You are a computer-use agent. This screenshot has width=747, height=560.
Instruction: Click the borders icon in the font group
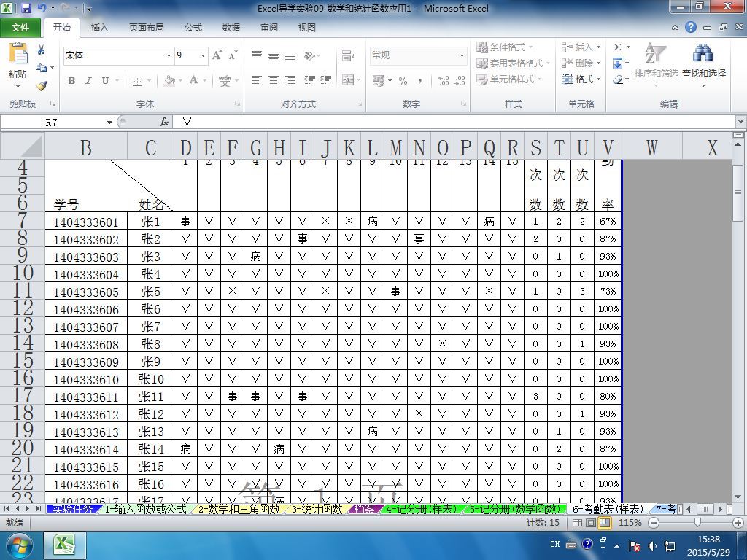tap(137, 80)
